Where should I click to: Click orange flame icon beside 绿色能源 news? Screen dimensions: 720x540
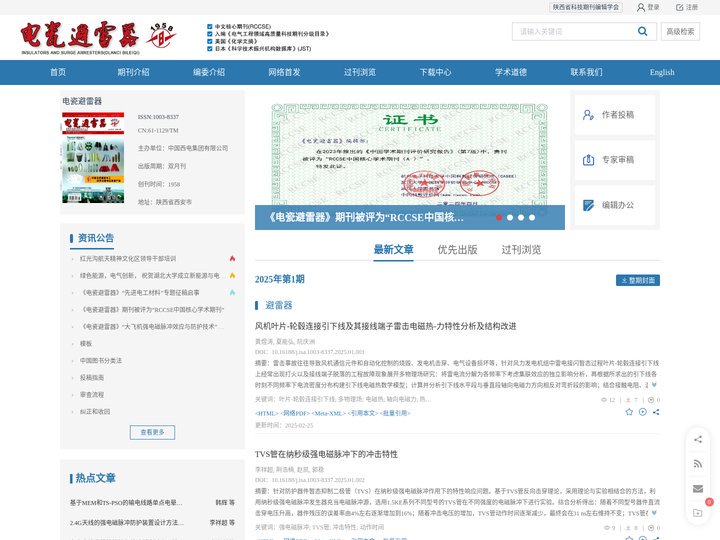232,276
